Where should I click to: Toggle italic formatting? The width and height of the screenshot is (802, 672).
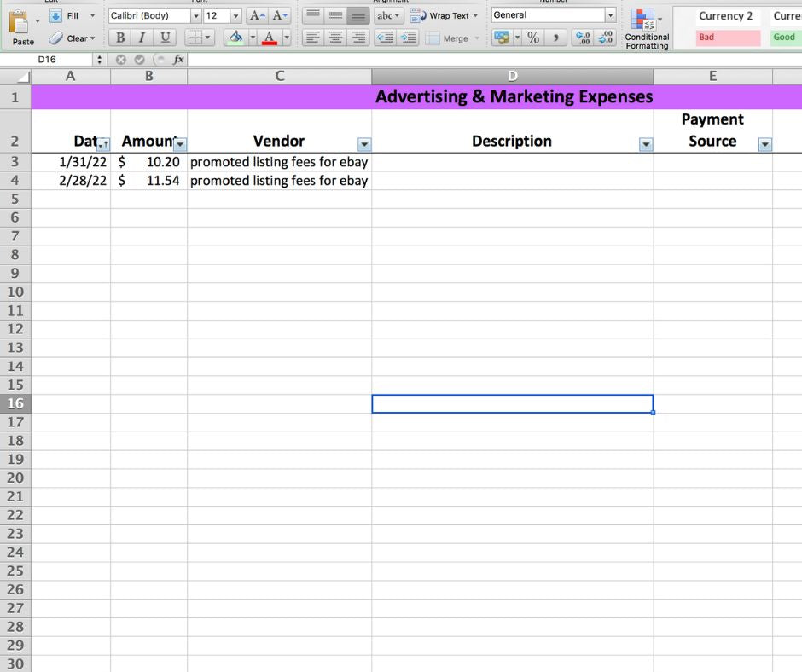click(142, 38)
